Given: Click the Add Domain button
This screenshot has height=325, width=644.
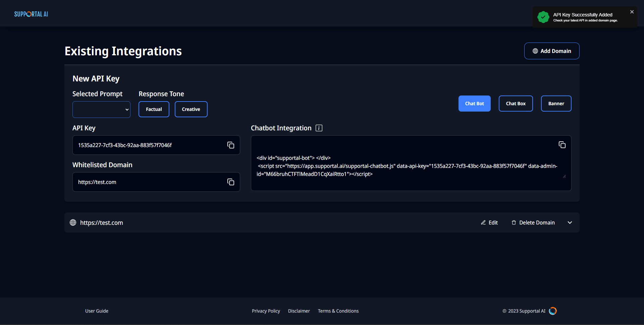Looking at the screenshot, I should click(x=552, y=51).
